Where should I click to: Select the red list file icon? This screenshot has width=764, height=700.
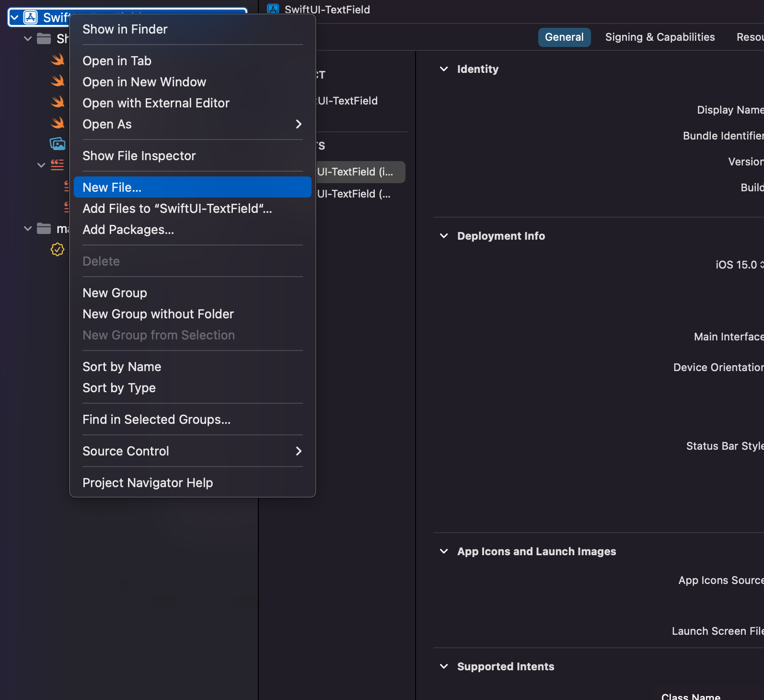[58, 165]
